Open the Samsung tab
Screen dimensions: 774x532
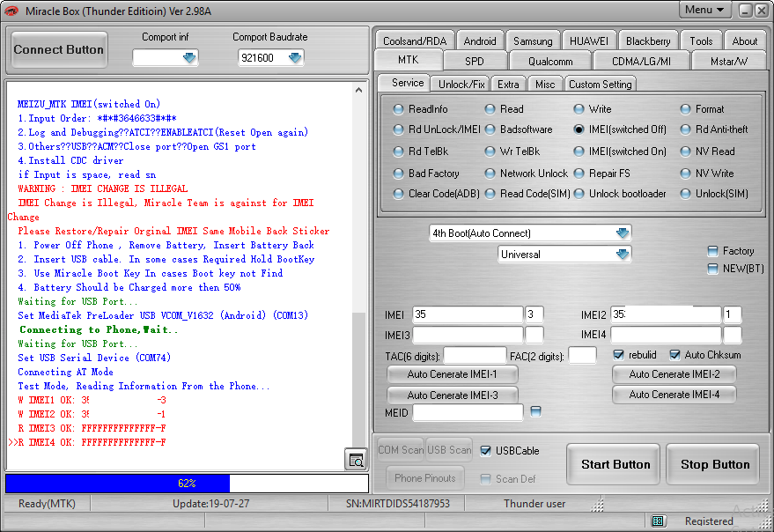point(533,41)
